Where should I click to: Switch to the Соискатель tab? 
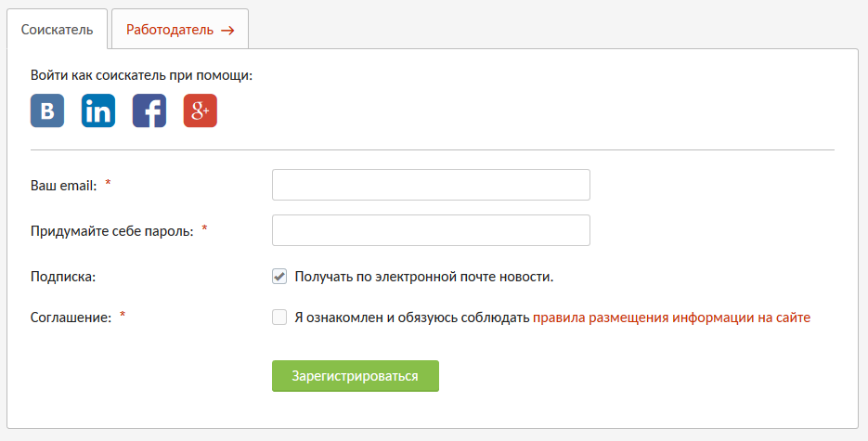57,30
